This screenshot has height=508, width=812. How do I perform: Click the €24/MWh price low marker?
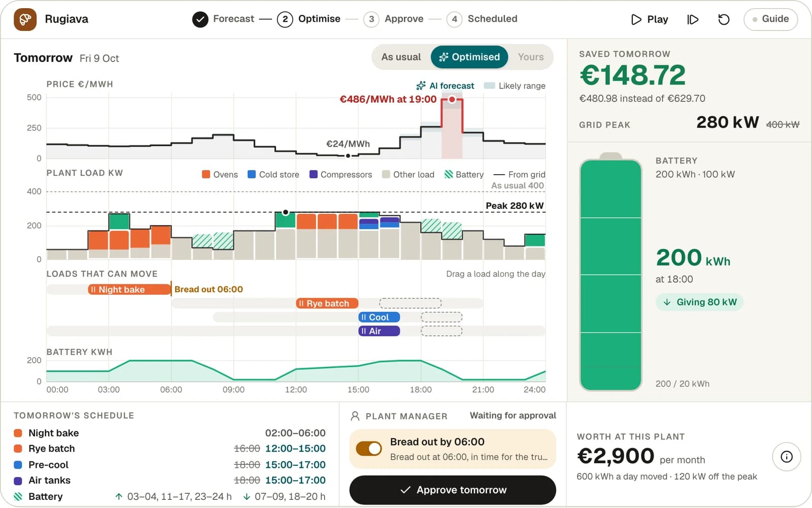click(348, 155)
